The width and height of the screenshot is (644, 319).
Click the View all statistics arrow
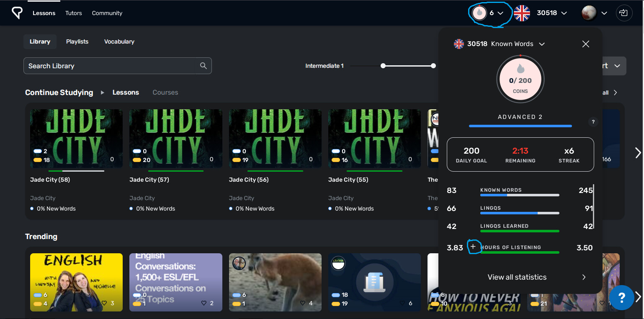tap(584, 277)
